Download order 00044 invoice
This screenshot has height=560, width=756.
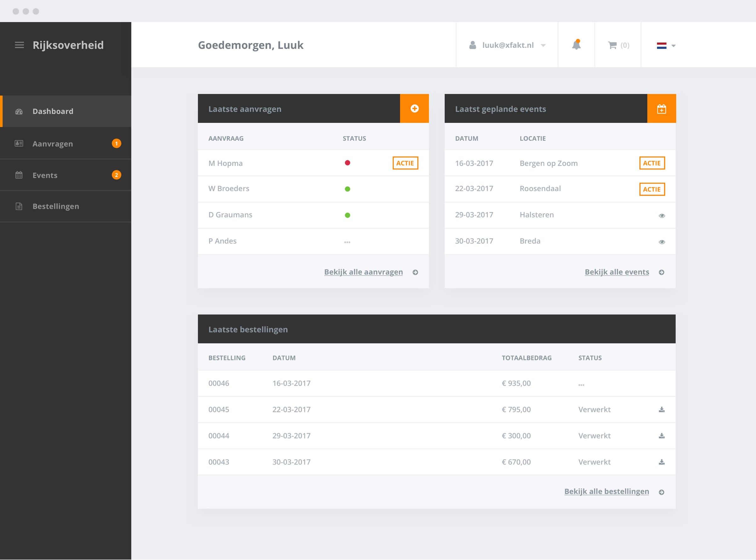point(661,436)
